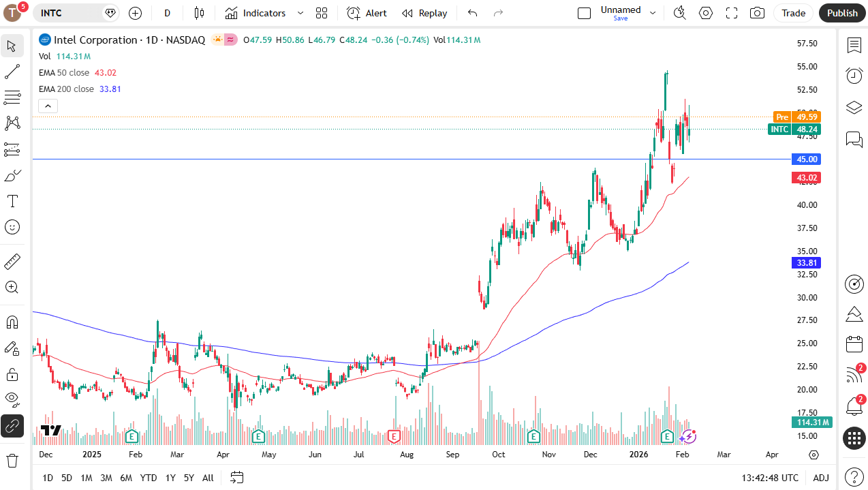This screenshot has width=868, height=490.
Task: Collapse the indicator legend chevron
Action: pos(48,106)
